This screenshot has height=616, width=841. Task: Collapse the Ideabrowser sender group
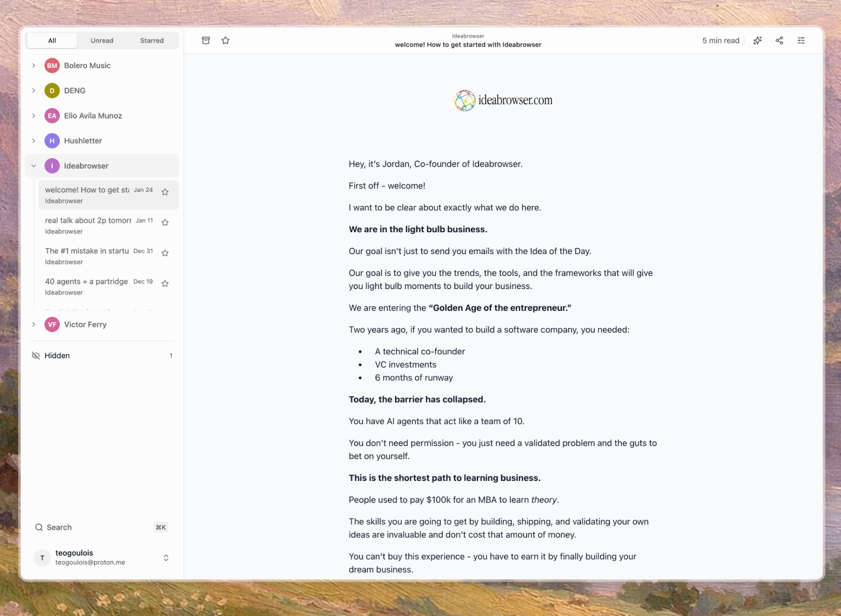[x=34, y=166]
